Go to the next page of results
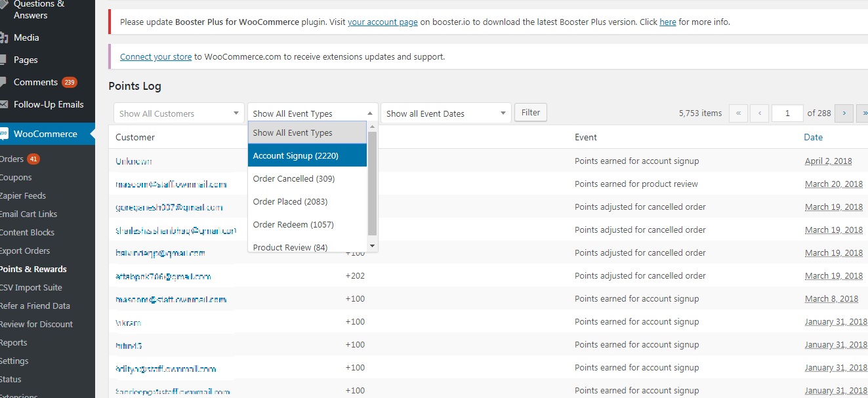This screenshot has width=868, height=398. pyautogui.click(x=844, y=113)
